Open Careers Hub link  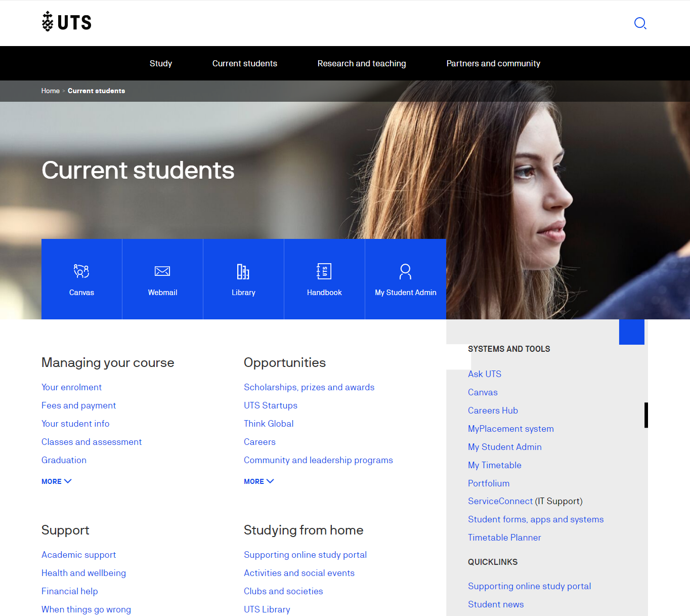point(493,410)
